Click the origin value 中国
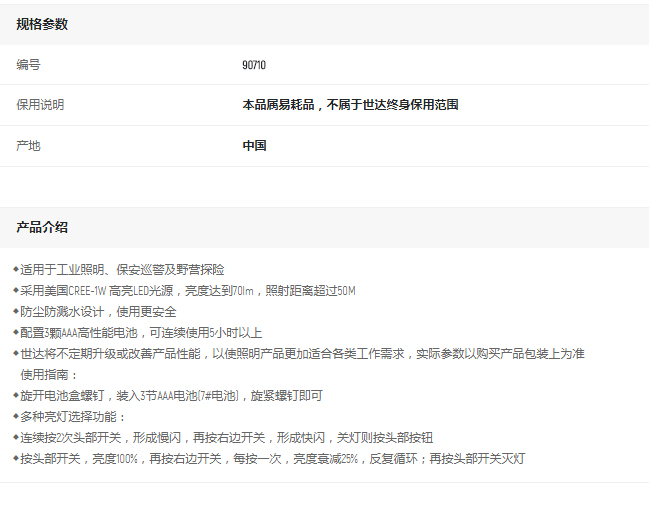This screenshot has height=515, width=649. pyautogui.click(x=254, y=146)
